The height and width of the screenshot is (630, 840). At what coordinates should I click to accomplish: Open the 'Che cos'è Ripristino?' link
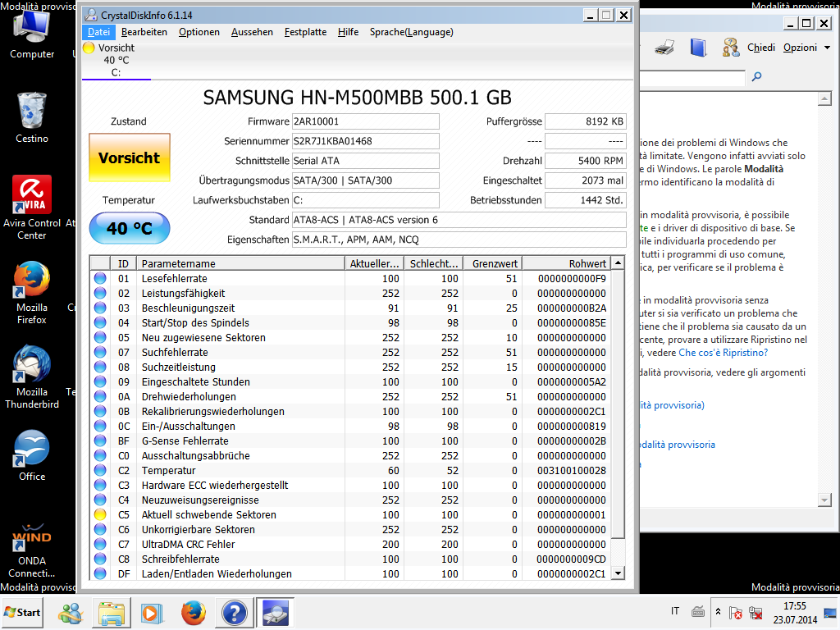pos(724,353)
